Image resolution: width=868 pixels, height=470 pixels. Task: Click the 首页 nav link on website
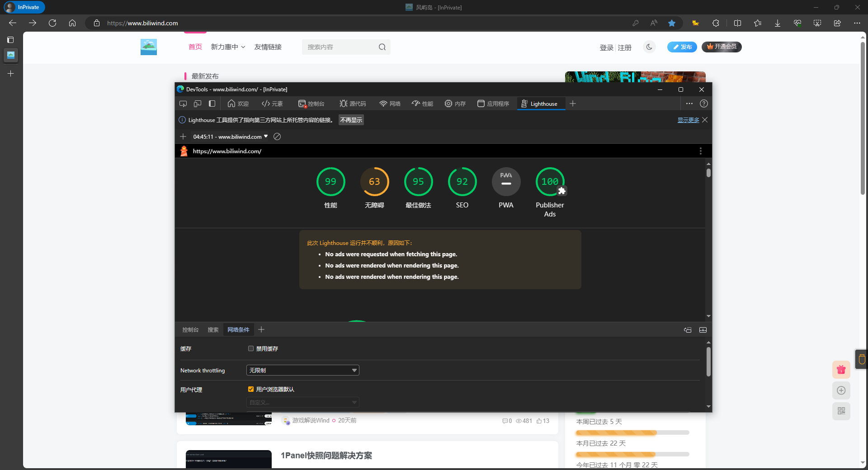pyautogui.click(x=195, y=47)
